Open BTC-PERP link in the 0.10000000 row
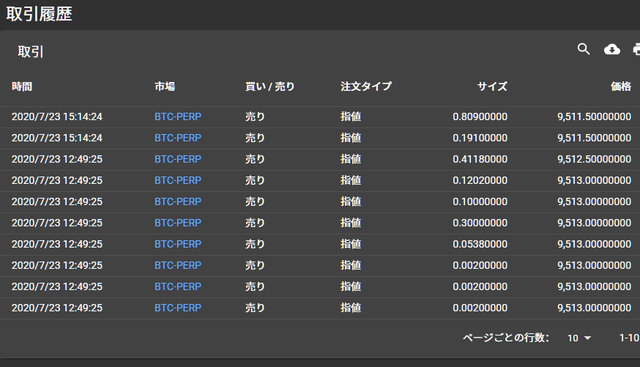 [178, 202]
